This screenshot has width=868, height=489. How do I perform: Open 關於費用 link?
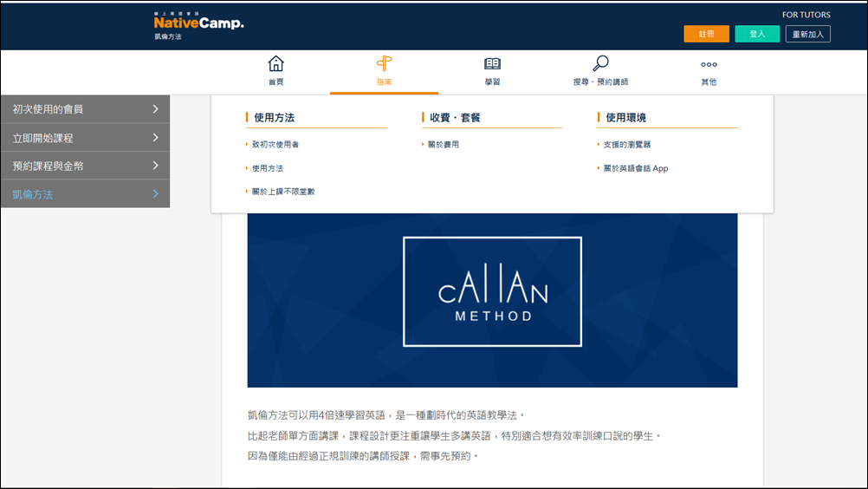443,145
